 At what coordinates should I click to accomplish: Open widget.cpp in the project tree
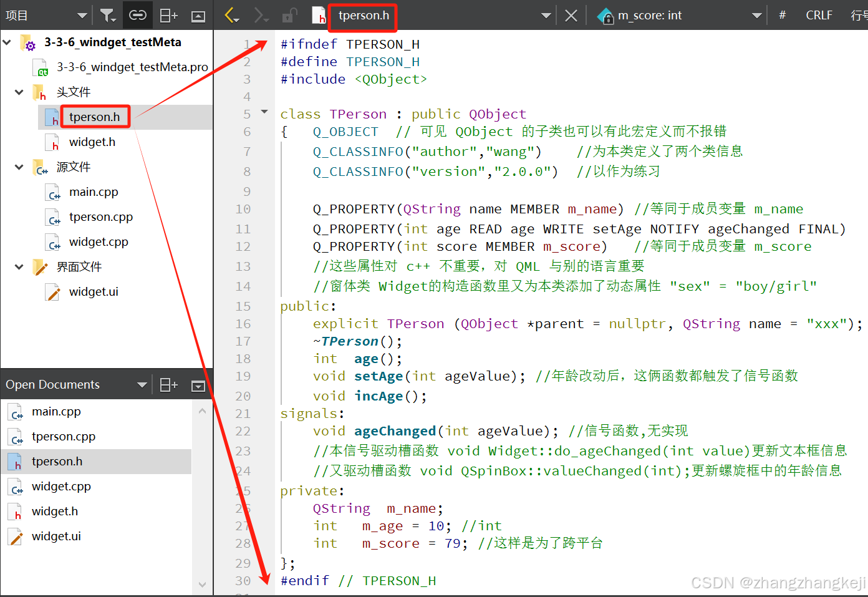(99, 241)
